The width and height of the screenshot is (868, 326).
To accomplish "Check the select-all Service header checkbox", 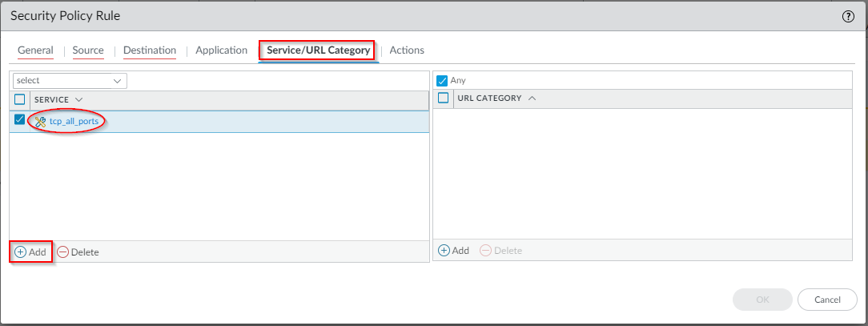I will (x=20, y=99).
